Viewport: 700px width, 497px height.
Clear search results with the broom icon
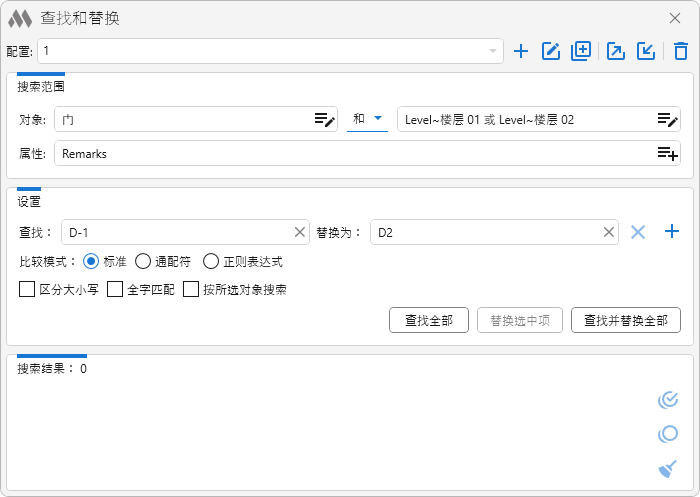pos(668,468)
